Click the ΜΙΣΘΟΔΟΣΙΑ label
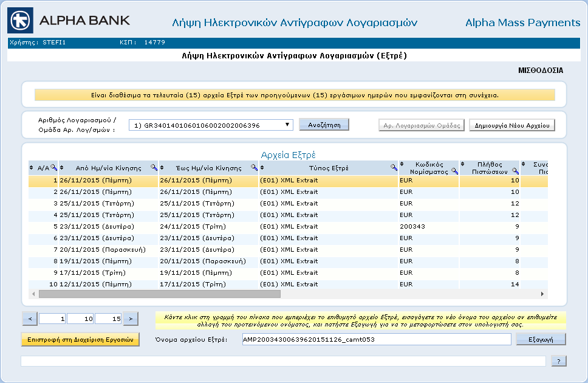 coord(541,71)
